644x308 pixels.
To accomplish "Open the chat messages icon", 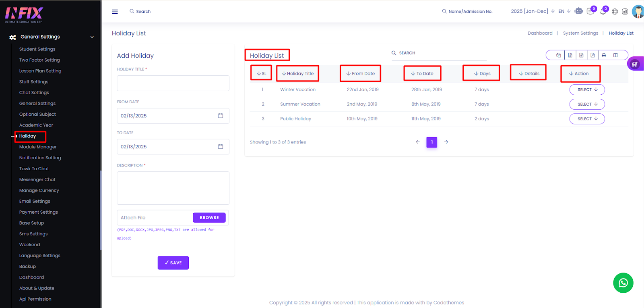I will point(590,11).
